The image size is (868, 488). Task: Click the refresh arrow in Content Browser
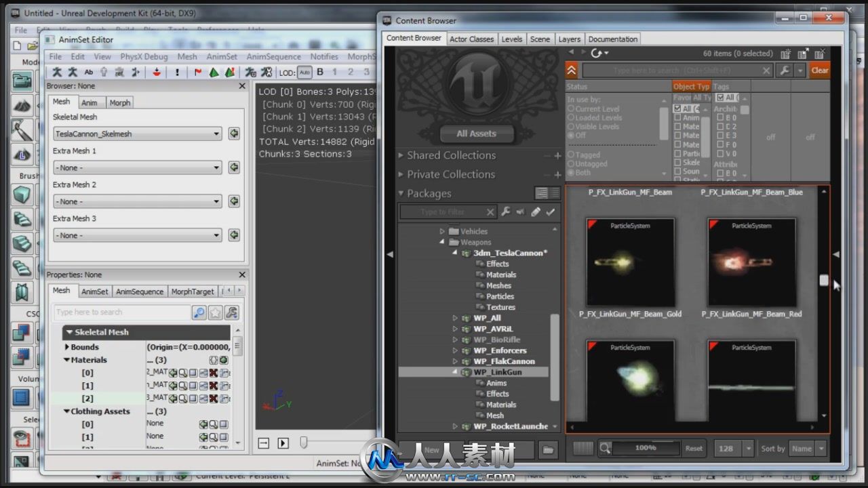point(597,53)
